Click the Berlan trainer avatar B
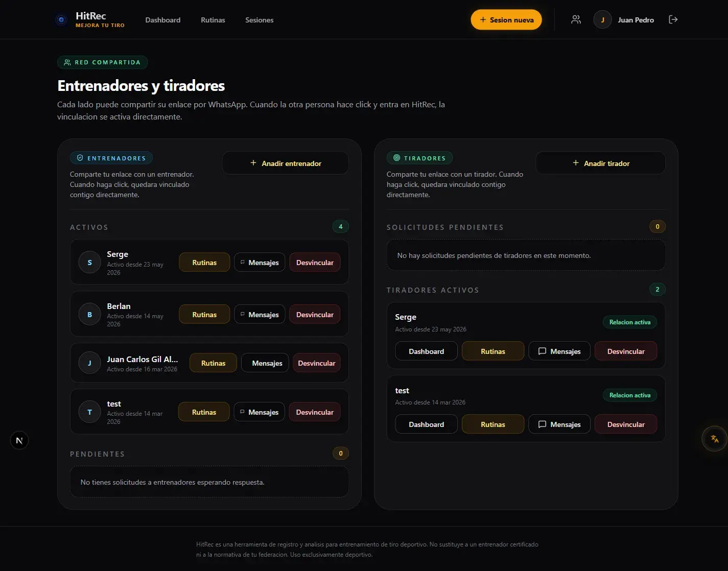Image resolution: width=728 pixels, height=571 pixels. pos(90,315)
